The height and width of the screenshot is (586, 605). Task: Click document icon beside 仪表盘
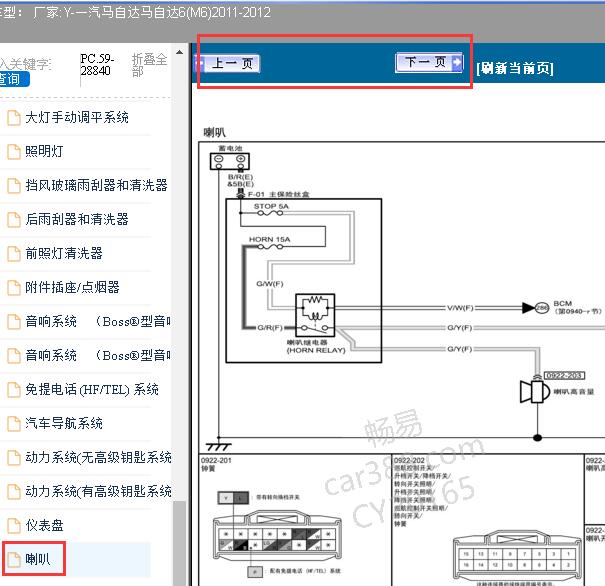point(14,525)
